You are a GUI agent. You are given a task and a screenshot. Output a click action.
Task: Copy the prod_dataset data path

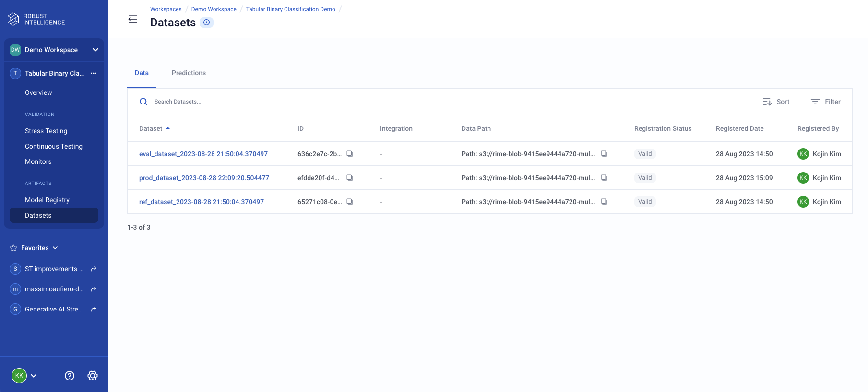(x=604, y=178)
